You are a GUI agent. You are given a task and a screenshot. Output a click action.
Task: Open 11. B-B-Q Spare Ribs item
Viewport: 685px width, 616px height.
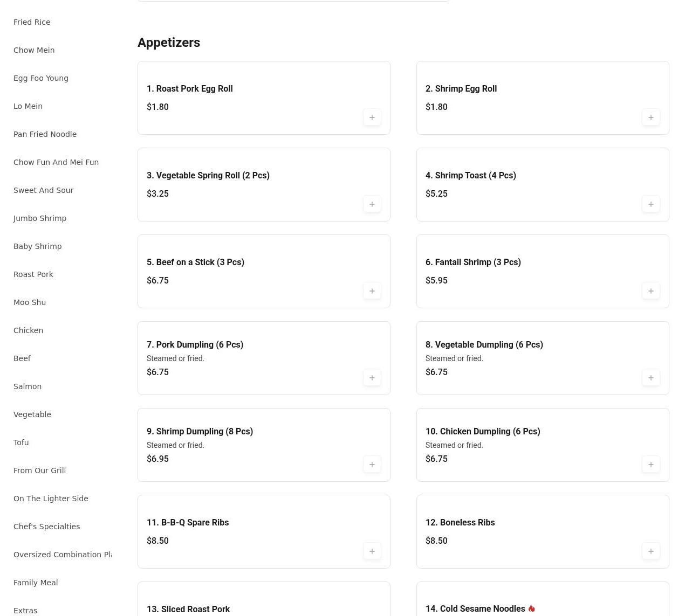(264, 531)
